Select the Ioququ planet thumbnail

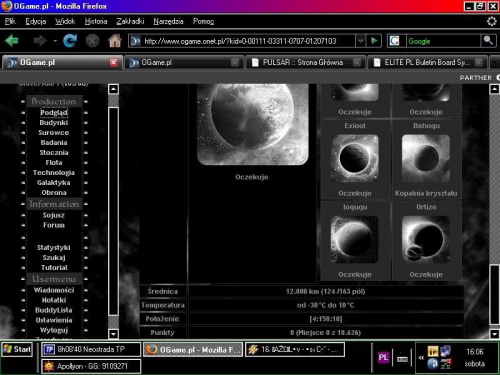tap(354, 239)
